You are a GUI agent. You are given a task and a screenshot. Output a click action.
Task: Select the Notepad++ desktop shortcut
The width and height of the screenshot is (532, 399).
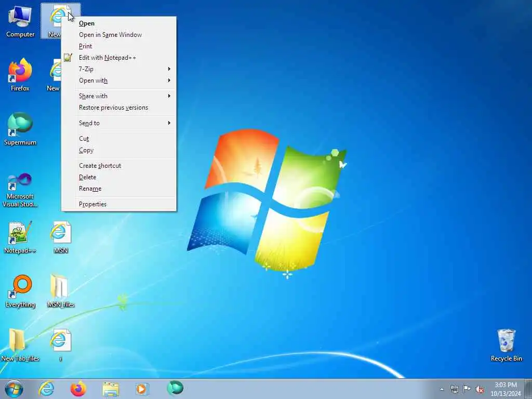pos(20,237)
